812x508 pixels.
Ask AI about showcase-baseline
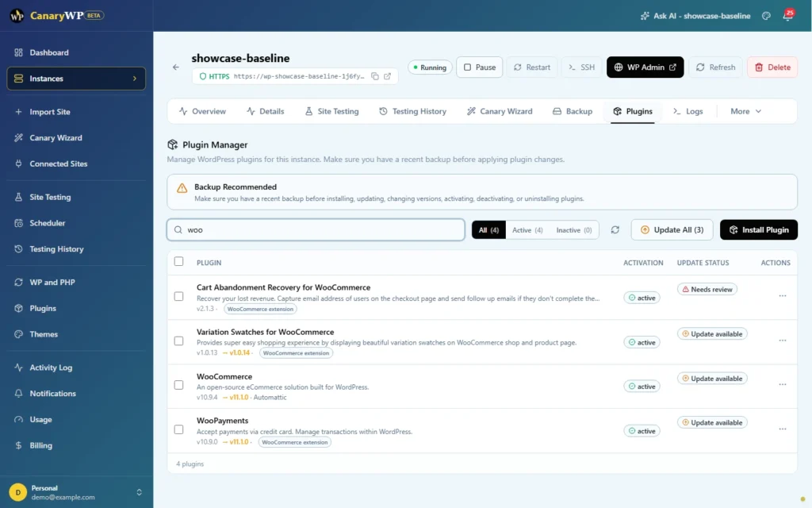click(x=695, y=16)
